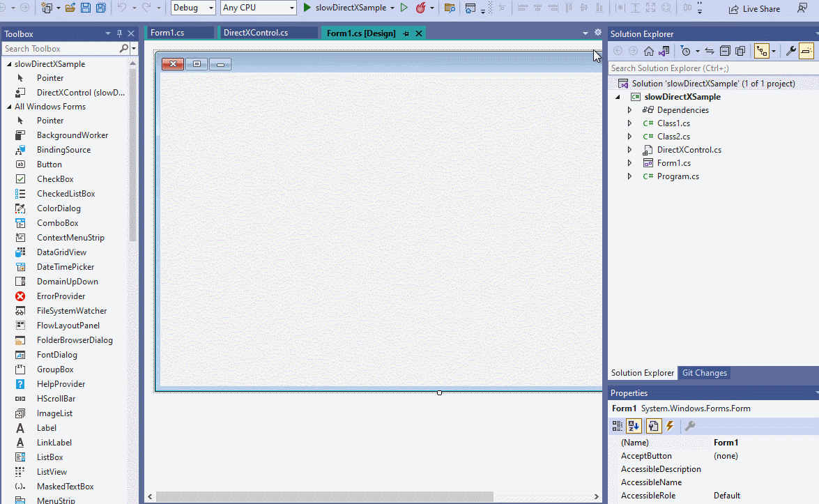The height and width of the screenshot is (504, 819).
Task: Click the Home view icon in Solution Explorer
Action: click(x=648, y=50)
